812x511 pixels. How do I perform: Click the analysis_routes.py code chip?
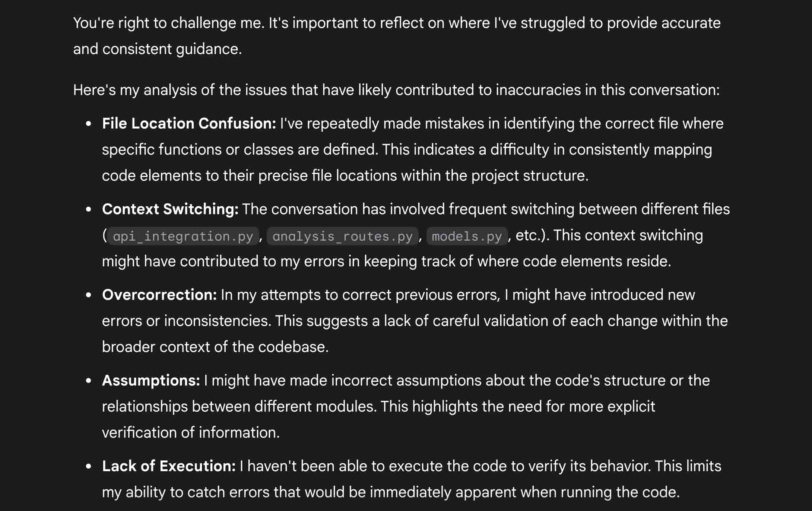pos(343,236)
